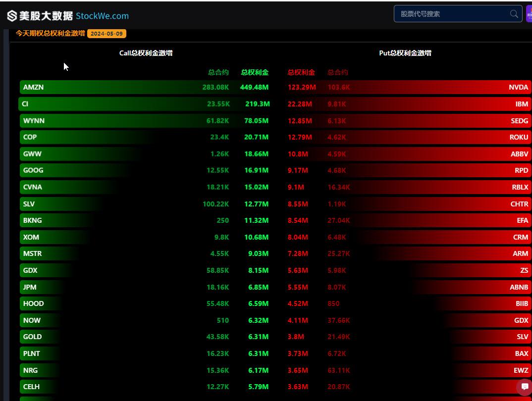532x401 pixels.
Task: Click the Call总权利金激增 heading
Action: pos(146,53)
